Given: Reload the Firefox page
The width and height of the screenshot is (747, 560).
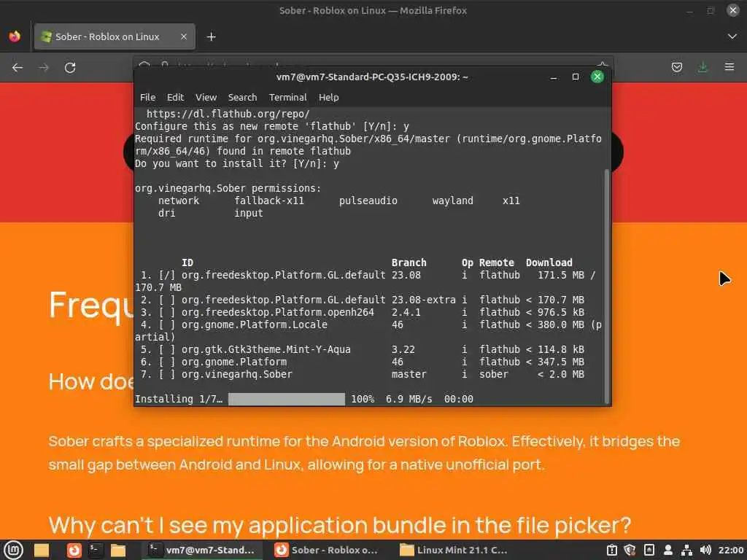Looking at the screenshot, I should point(70,68).
